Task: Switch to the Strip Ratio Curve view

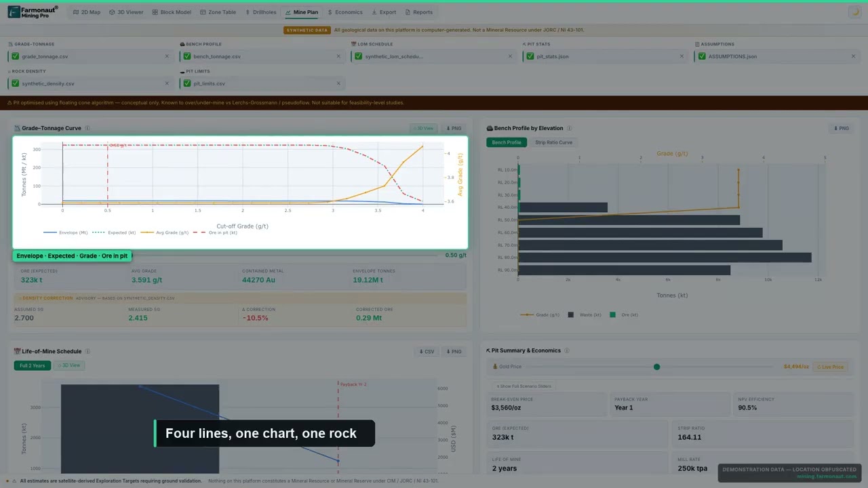Action: (553, 142)
